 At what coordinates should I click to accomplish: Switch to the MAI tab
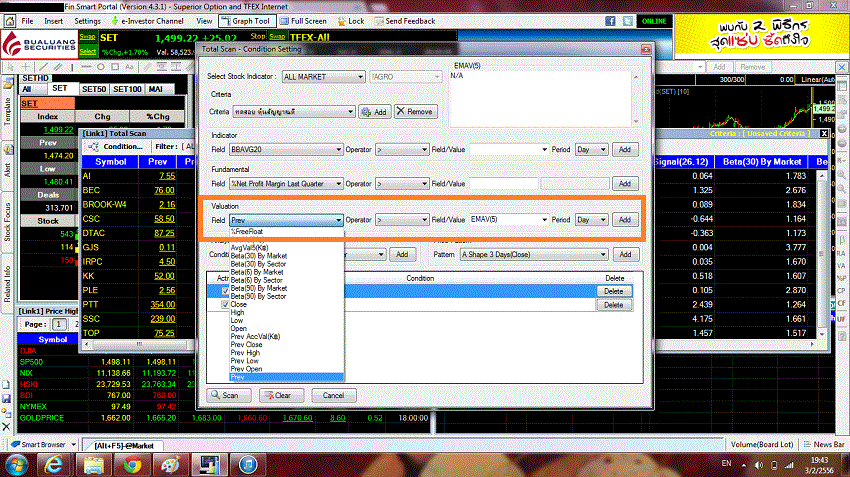(x=156, y=89)
